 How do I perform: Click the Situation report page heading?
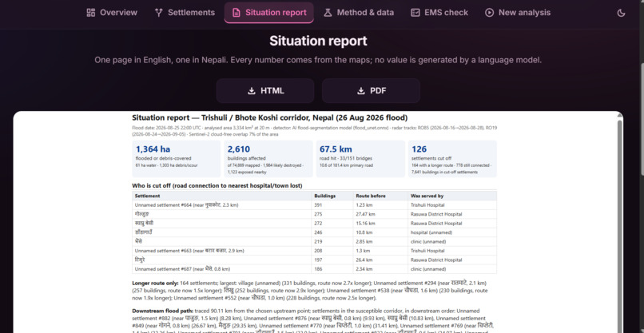click(x=318, y=41)
